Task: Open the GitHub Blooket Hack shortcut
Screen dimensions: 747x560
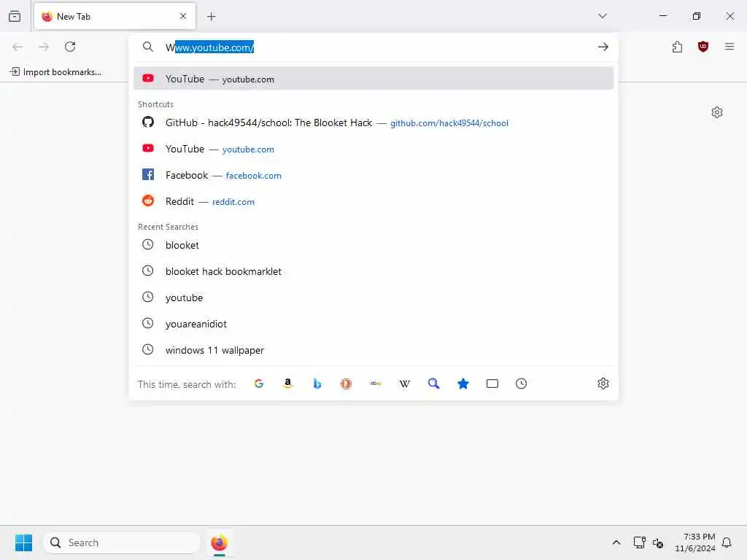Action: [373, 122]
